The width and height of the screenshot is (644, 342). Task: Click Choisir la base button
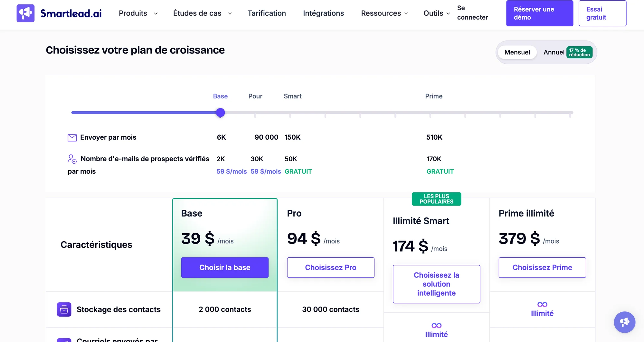[x=225, y=267]
